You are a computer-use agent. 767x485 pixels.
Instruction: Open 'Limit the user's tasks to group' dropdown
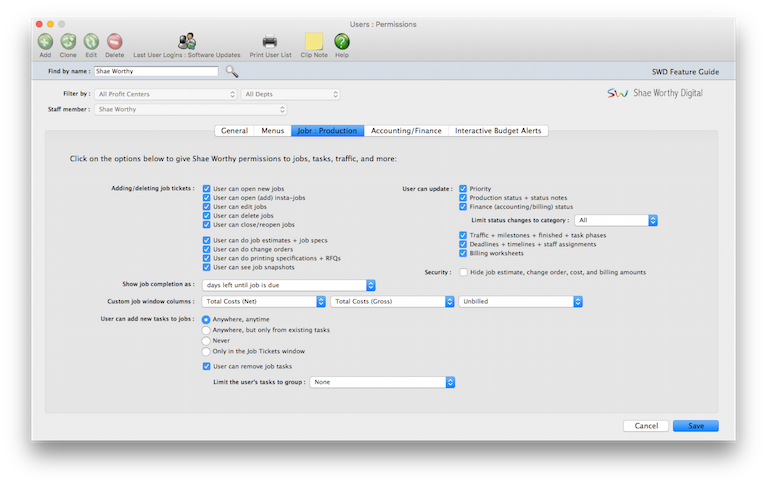(383, 382)
